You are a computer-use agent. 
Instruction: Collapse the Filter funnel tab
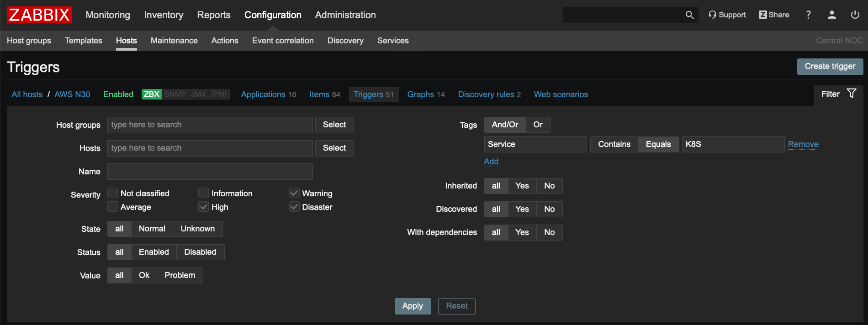point(838,94)
